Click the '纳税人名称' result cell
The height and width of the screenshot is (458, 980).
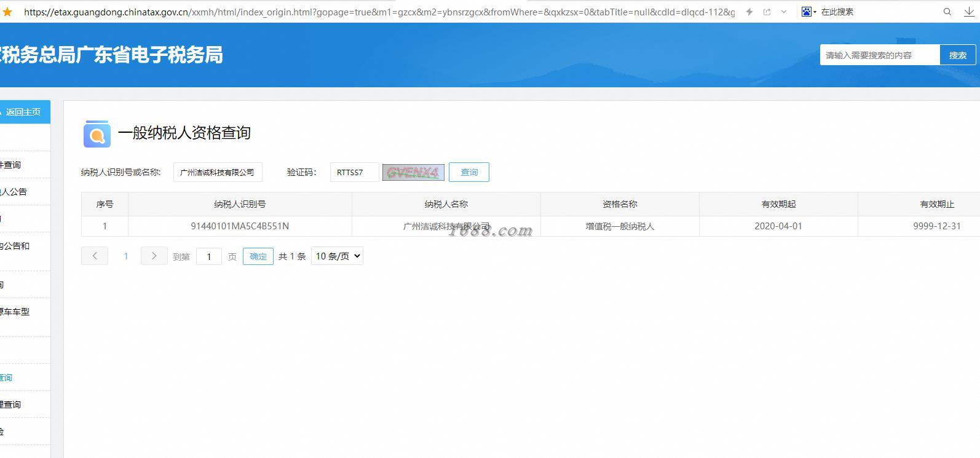[x=446, y=226]
